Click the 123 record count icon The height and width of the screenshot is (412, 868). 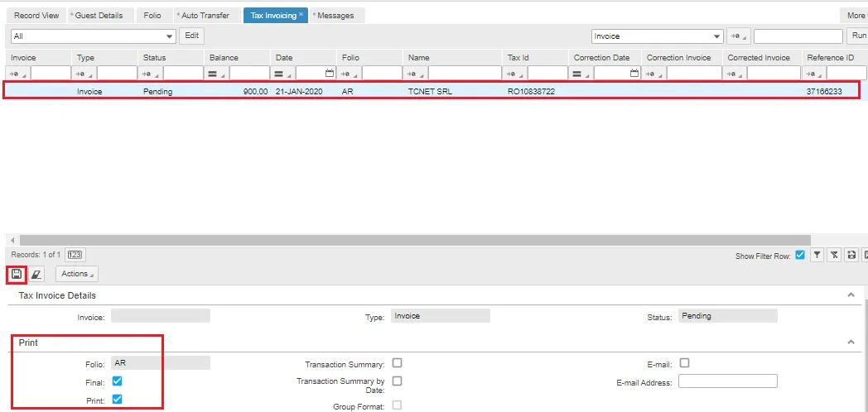(x=75, y=255)
